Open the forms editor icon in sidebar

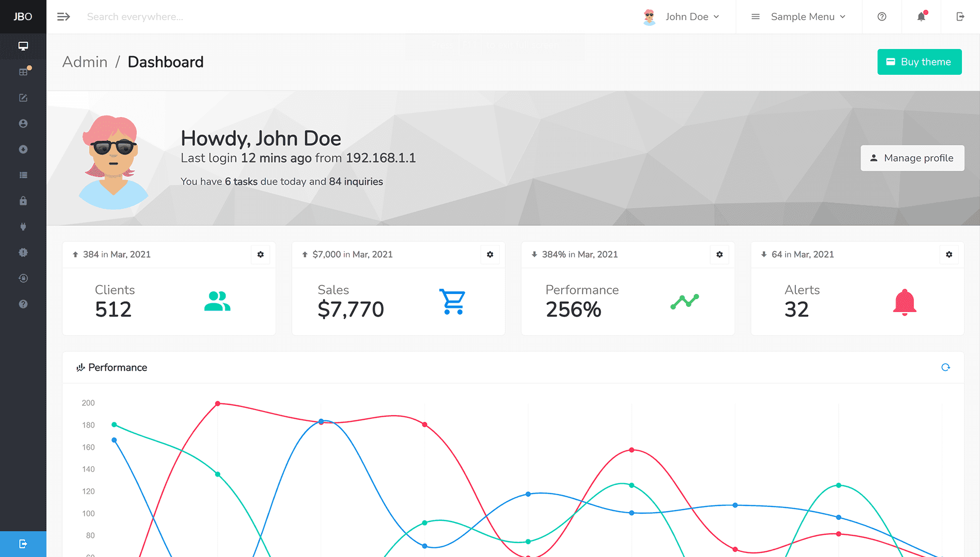click(23, 97)
